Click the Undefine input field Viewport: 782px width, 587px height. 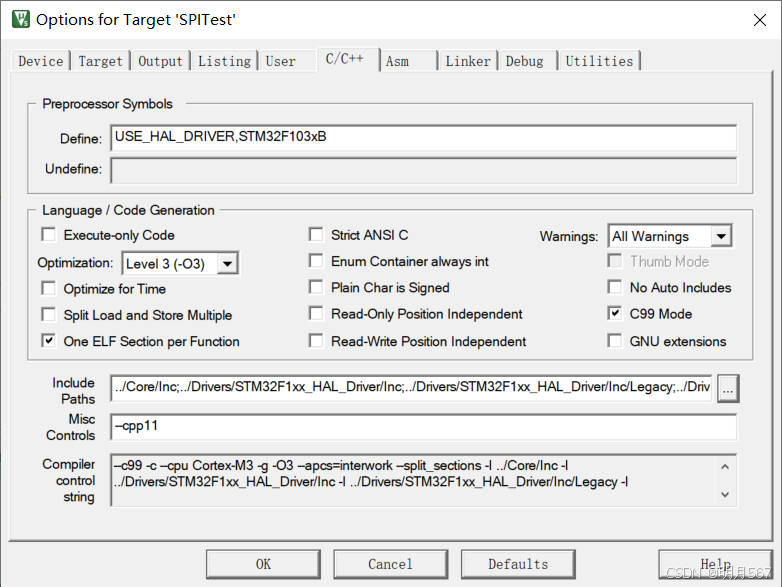pyautogui.click(x=423, y=170)
